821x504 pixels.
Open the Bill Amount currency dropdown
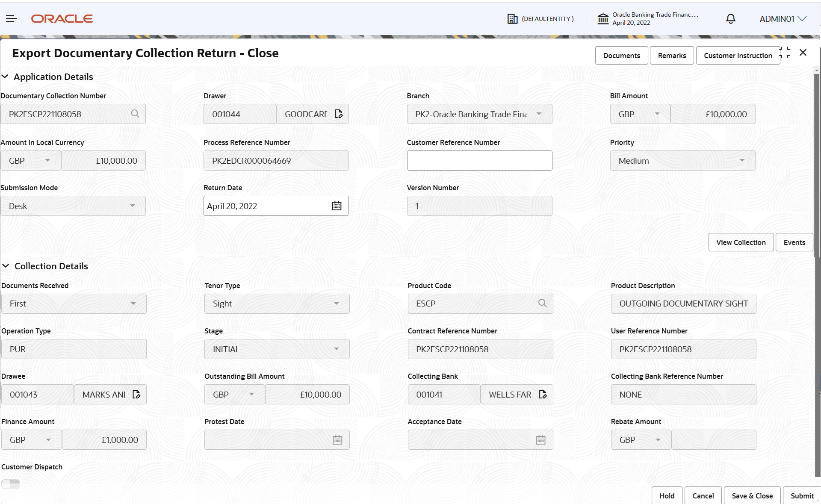(x=657, y=114)
